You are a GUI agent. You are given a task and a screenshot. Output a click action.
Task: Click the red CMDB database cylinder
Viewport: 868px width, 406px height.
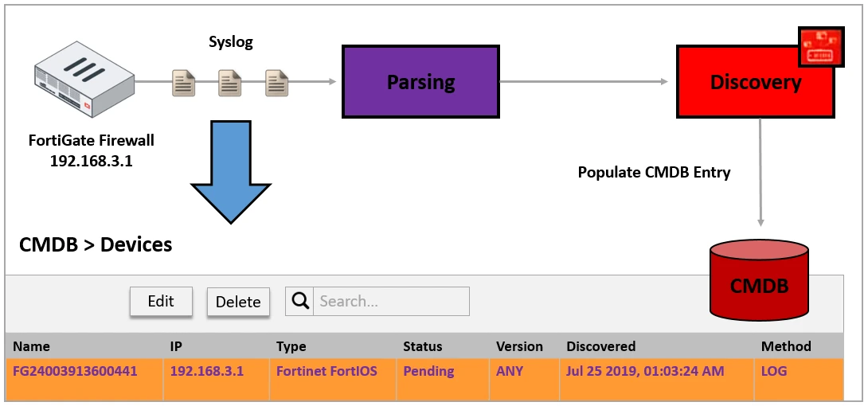click(758, 279)
